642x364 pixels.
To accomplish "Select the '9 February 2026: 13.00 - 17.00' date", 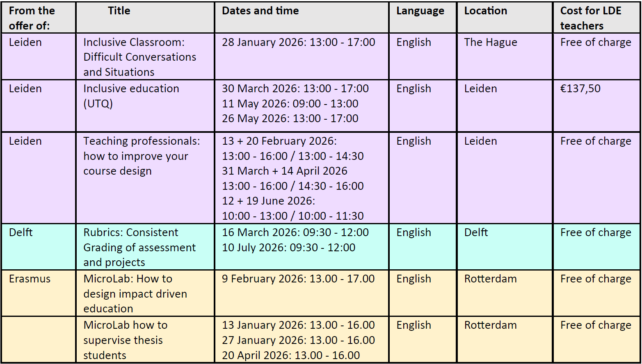I will pos(298,279).
